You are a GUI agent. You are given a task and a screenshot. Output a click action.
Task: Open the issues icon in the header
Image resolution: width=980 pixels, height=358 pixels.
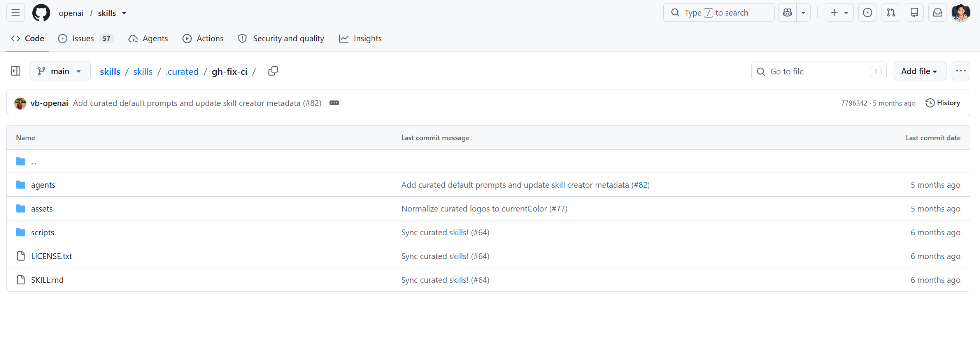[x=868, y=12]
